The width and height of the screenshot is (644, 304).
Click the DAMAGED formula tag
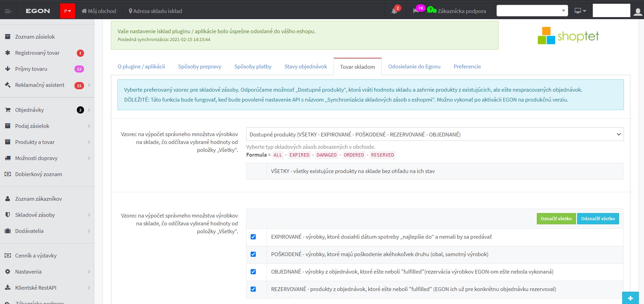click(326, 155)
